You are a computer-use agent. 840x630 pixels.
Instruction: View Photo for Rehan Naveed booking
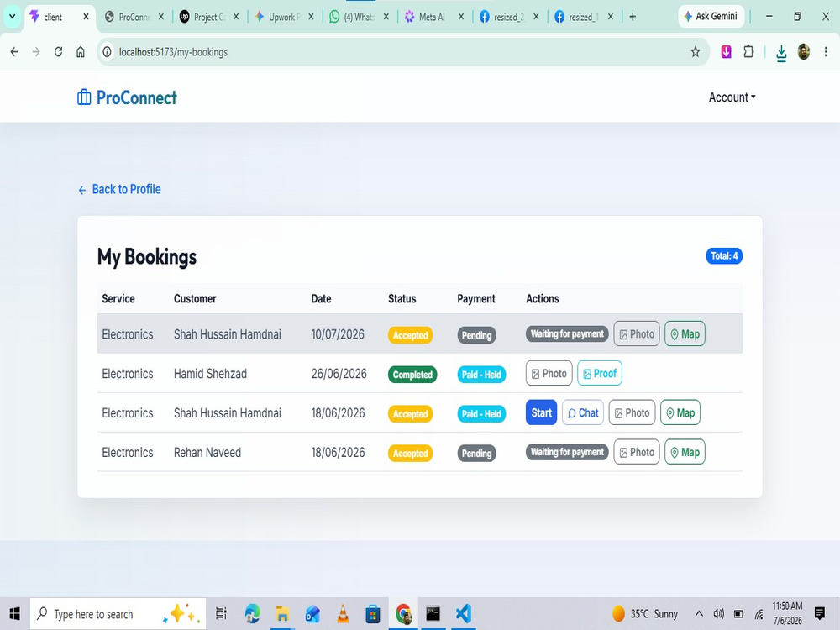click(637, 452)
